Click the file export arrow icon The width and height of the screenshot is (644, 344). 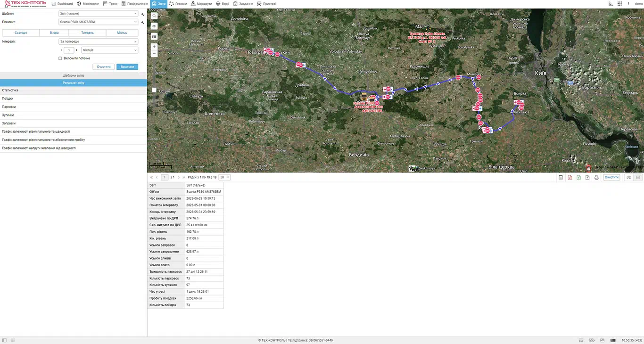tap(587, 177)
